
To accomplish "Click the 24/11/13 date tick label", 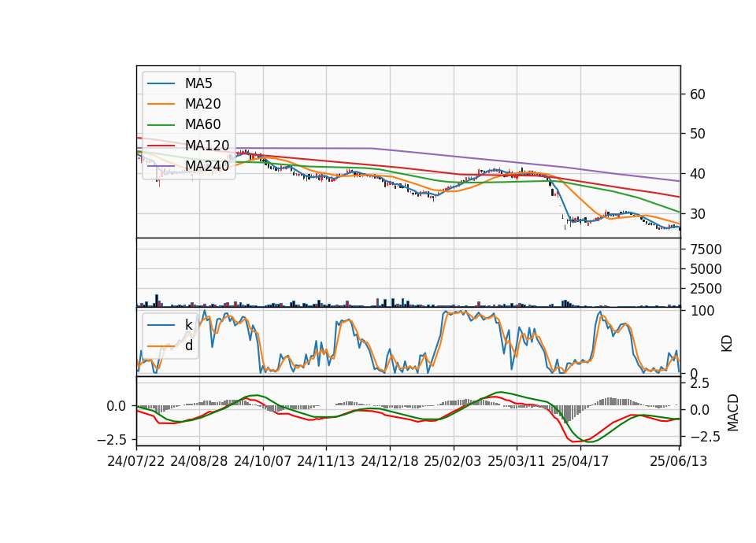I will coord(326,461).
